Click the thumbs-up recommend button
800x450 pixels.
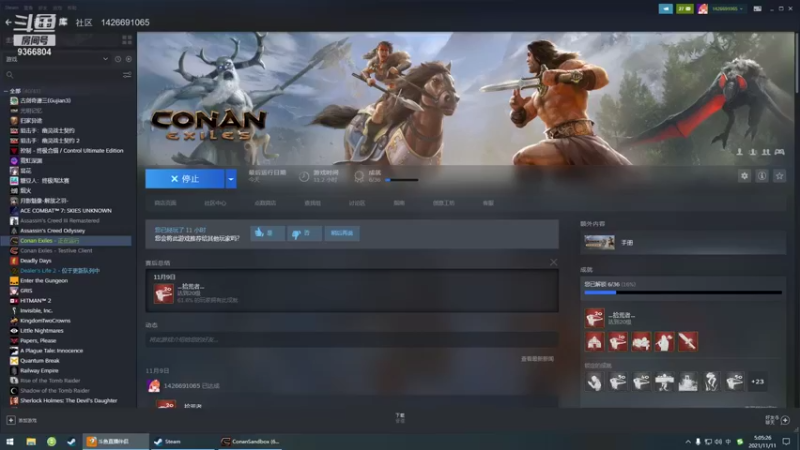pyautogui.click(x=267, y=233)
